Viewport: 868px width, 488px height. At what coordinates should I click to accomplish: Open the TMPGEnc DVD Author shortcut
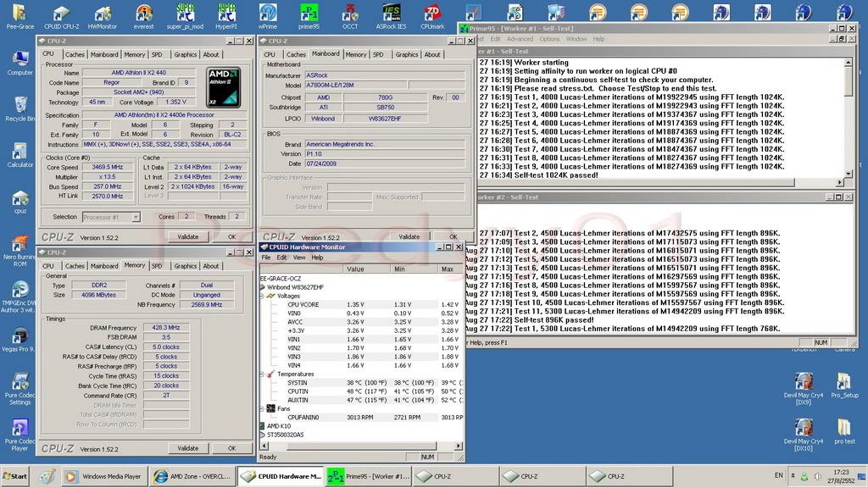pyautogui.click(x=20, y=297)
